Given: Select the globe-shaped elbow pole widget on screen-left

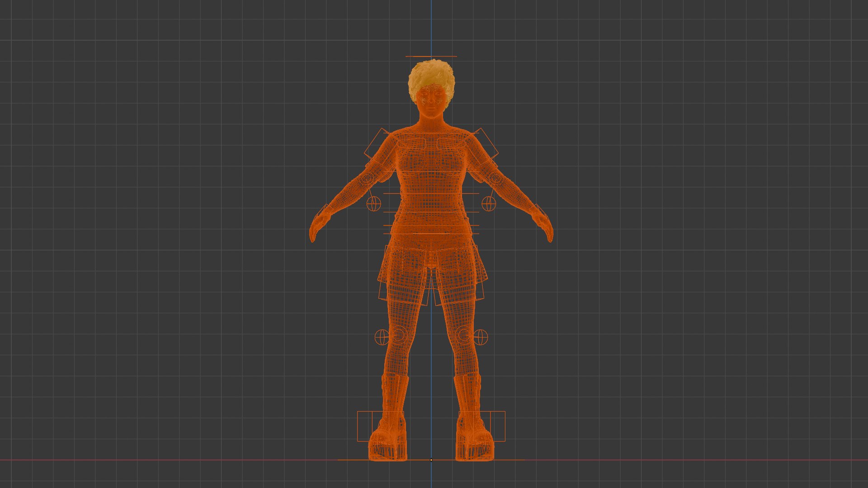Looking at the screenshot, I should click(373, 203).
